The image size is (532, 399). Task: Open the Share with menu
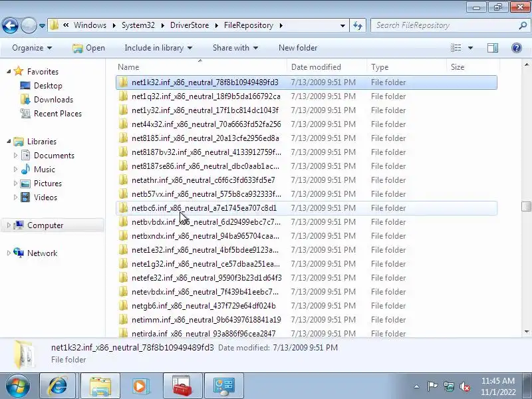point(235,48)
